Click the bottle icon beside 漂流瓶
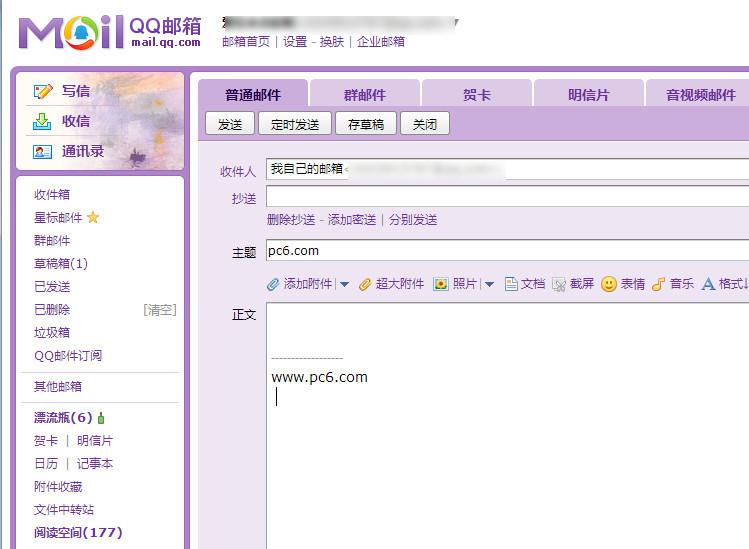This screenshot has width=749, height=549. point(101,418)
